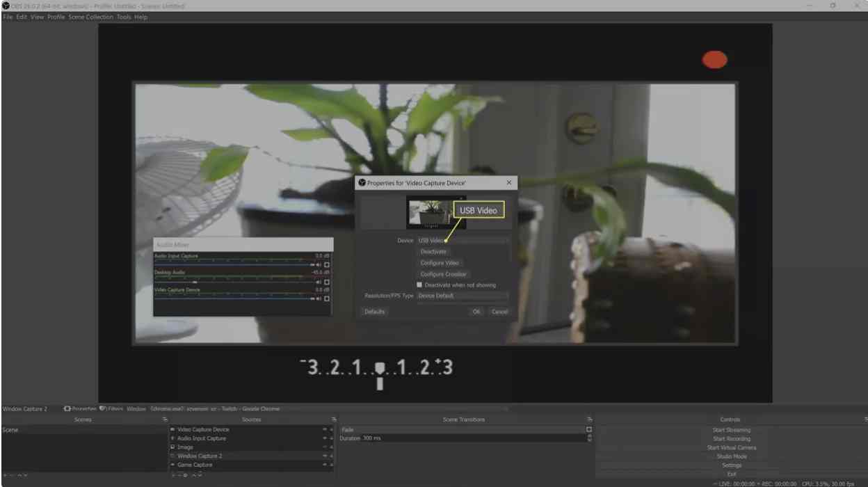The width and height of the screenshot is (868, 487).
Task: Confirm the Properties dialog with OK
Action: pos(476,312)
